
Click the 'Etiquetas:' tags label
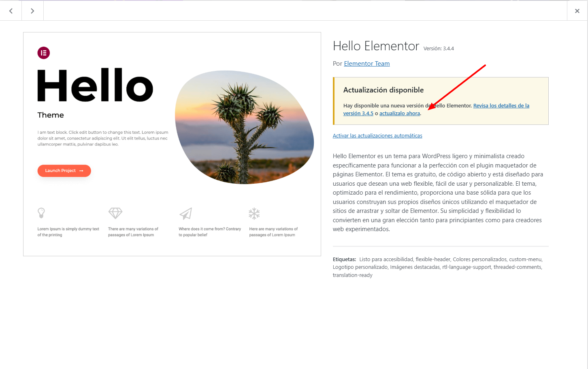(344, 260)
